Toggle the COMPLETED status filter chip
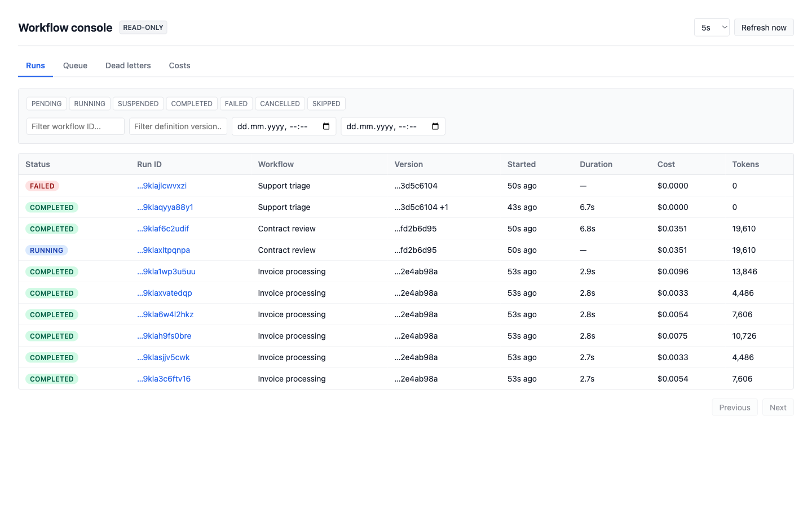The image size is (812, 508). point(192,104)
